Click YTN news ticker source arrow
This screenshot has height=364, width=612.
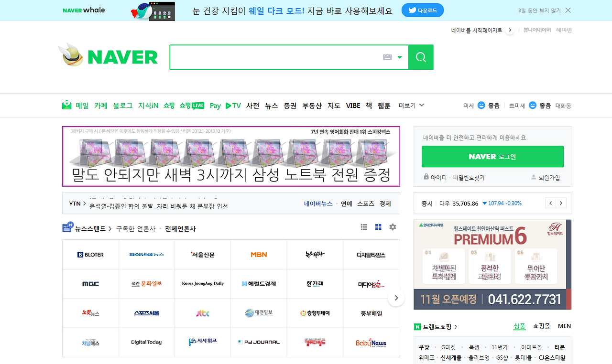click(85, 203)
